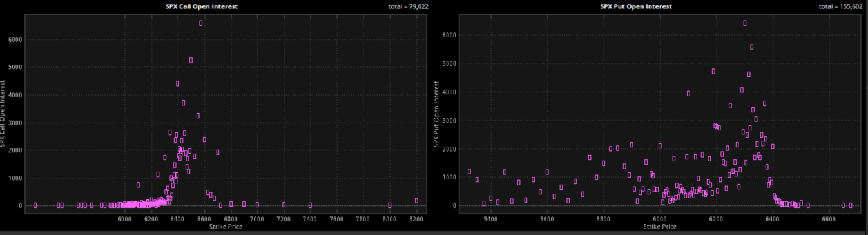Select the 'total = 155,602' label on put chart
Viewport: 868px width, 235px height.
click(x=840, y=6)
